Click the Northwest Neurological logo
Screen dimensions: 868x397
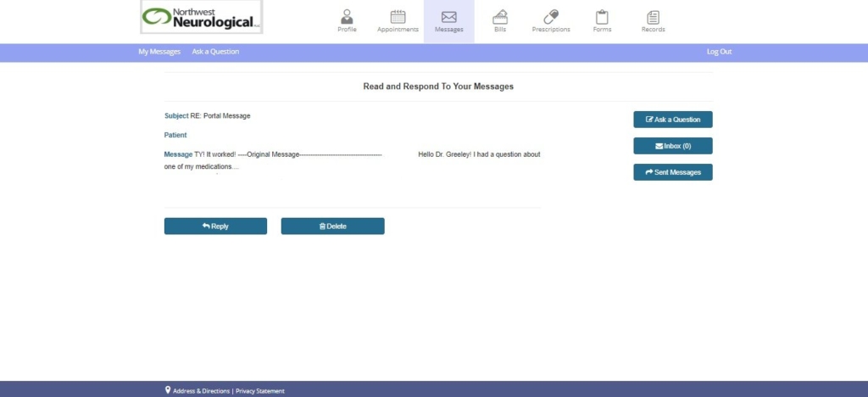coord(202,17)
